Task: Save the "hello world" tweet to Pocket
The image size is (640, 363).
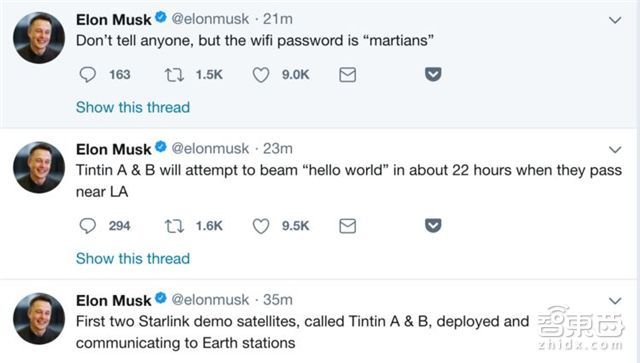Action: 433,225
